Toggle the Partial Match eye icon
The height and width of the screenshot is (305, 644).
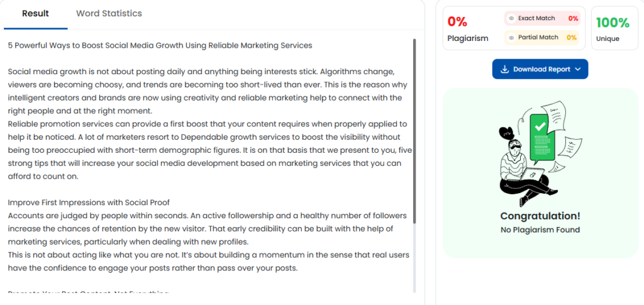[x=511, y=38]
